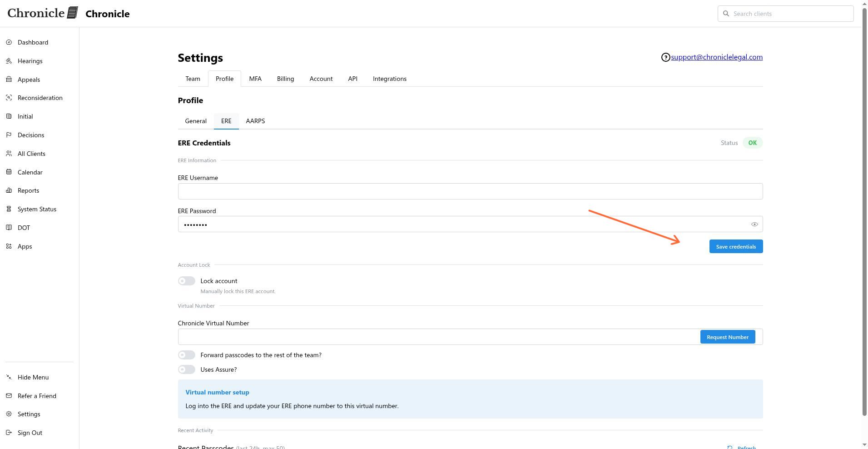Click the System Status icon
The width and height of the screenshot is (868, 449).
point(9,209)
